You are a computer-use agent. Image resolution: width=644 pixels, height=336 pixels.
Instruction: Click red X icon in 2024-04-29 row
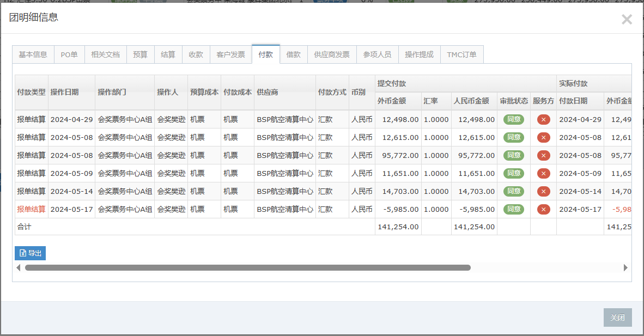tap(543, 120)
